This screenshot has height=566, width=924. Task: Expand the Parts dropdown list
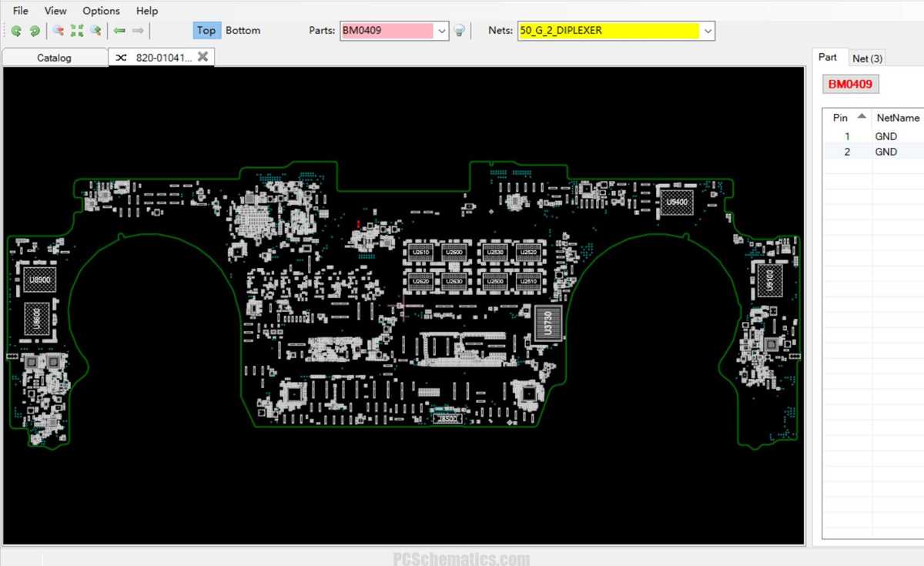(x=441, y=31)
